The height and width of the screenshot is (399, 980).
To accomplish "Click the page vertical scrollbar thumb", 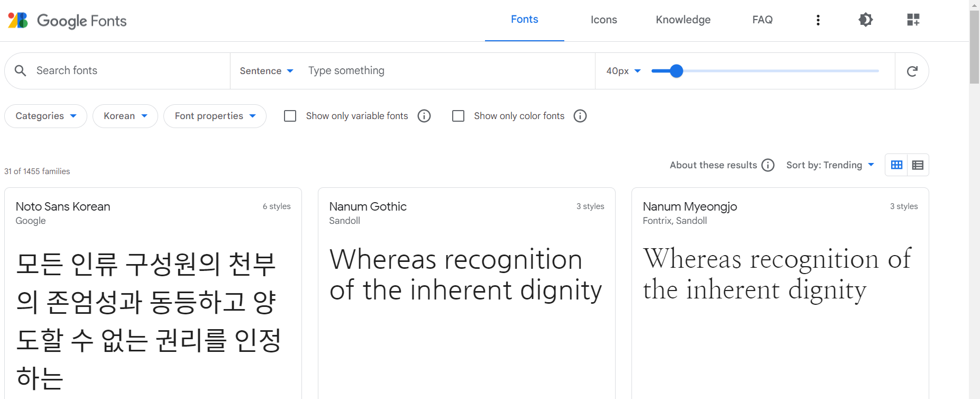I will click(974, 47).
